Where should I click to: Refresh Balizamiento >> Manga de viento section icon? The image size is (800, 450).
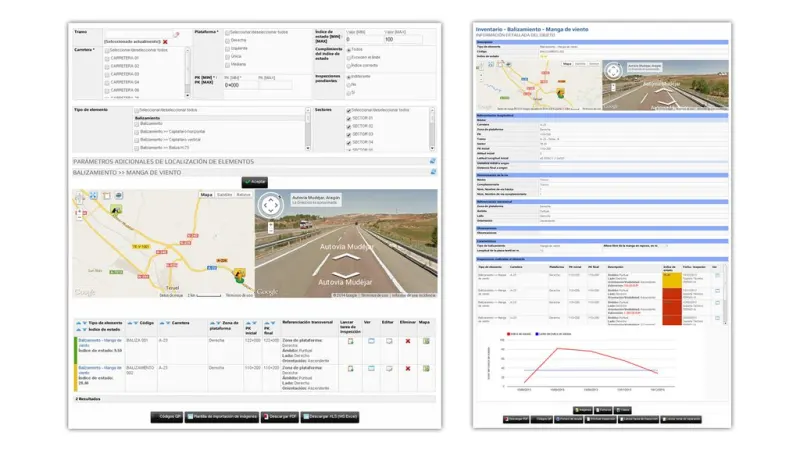click(433, 172)
